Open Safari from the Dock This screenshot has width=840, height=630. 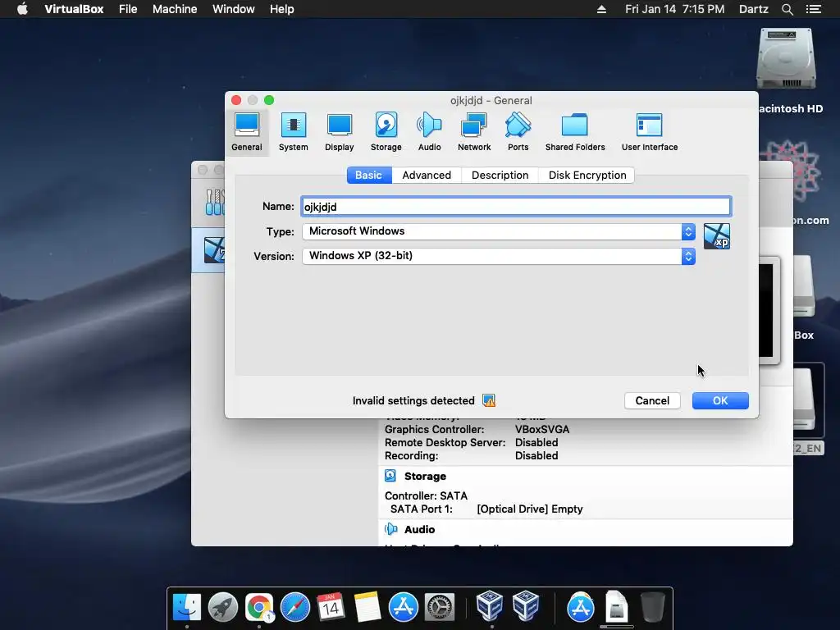295,607
